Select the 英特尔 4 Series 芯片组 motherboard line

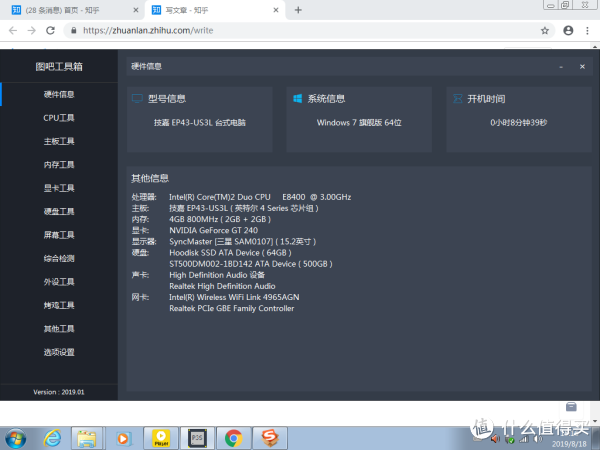[244, 208]
